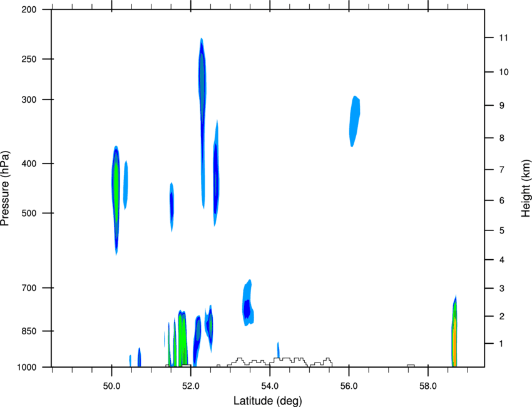Pick the 2 km height label

[x=502, y=316]
